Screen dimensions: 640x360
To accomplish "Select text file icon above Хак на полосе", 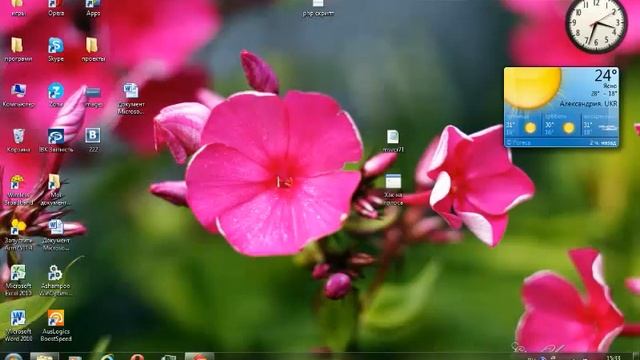I will (393, 141).
